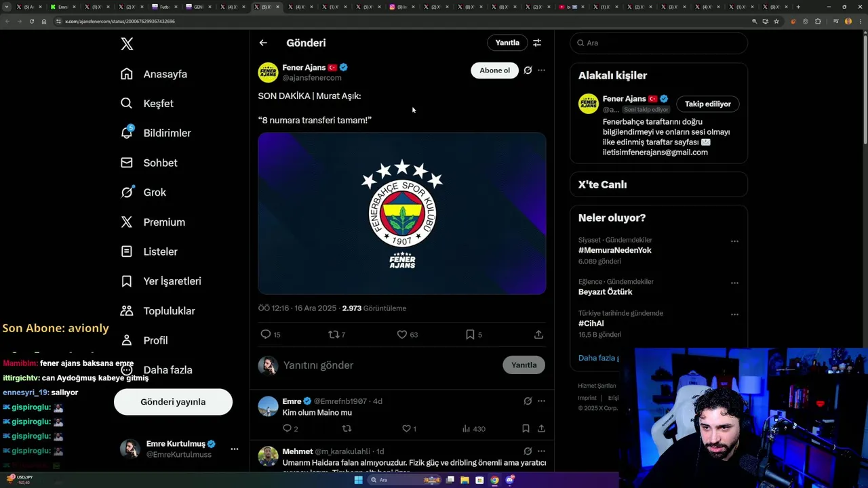Viewport: 868px width, 488px height.
Task: Click Takip ediliyor following button
Action: click(707, 104)
